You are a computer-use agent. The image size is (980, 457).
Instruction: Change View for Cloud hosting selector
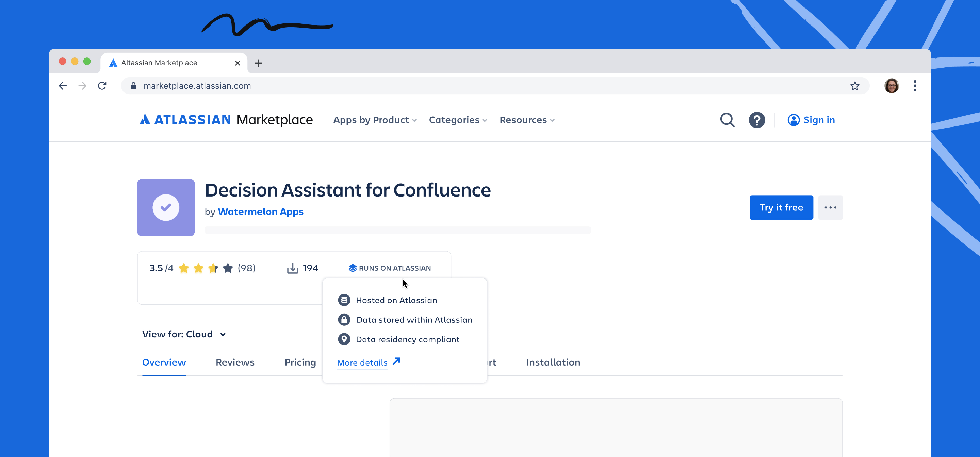184,334
